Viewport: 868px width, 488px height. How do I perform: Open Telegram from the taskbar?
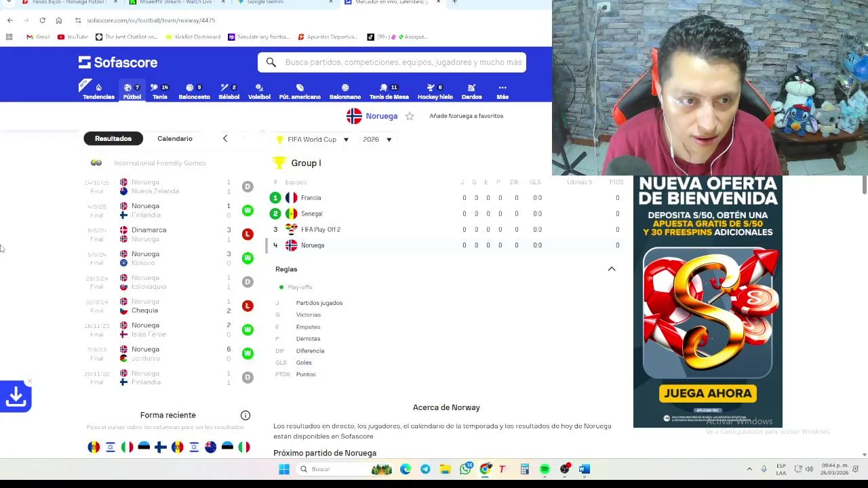pyautogui.click(x=425, y=469)
